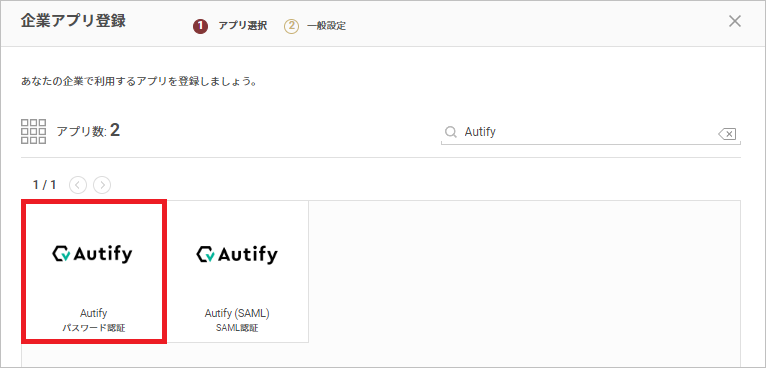This screenshot has height=368, width=766.
Task: Go to the previous page of apps
Action: 78,185
